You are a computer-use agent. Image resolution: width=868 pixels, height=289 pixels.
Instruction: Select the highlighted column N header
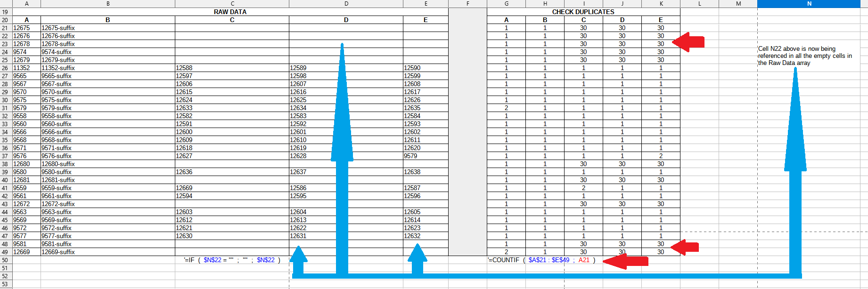click(809, 4)
